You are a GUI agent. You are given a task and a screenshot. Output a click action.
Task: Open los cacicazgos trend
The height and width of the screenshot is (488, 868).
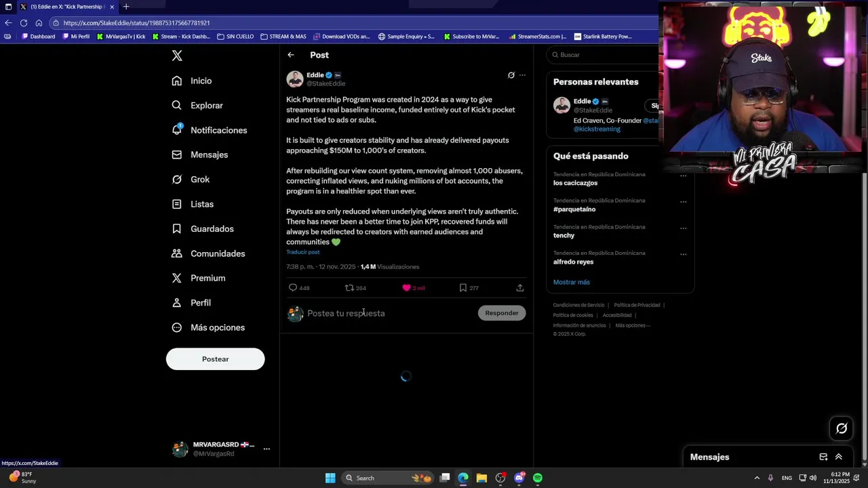coord(575,183)
